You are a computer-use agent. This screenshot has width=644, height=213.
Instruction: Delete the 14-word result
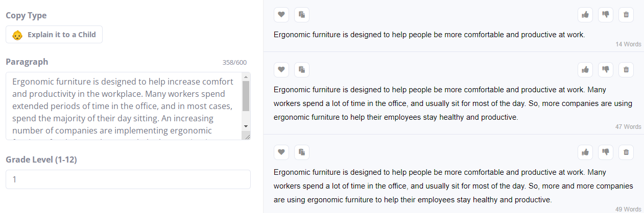click(x=626, y=15)
